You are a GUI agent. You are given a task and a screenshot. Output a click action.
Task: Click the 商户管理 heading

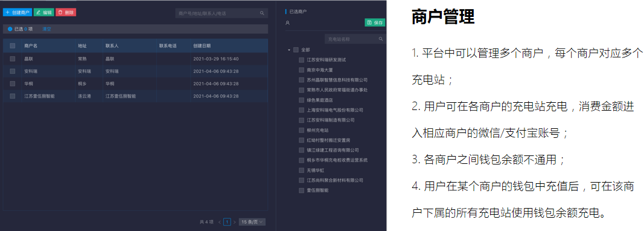[443, 18]
